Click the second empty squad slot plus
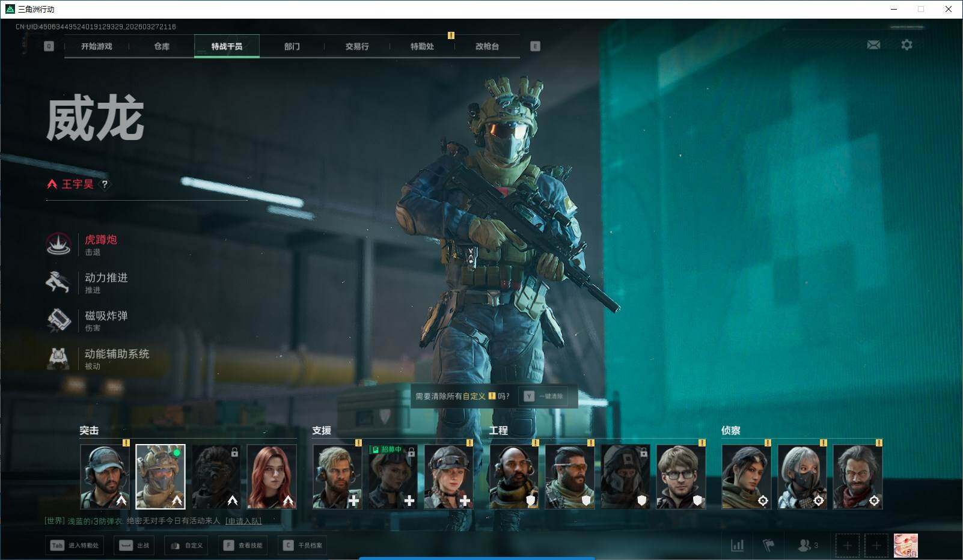Image resolution: width=963 pixels, height=560 pixels. (876, 546)
